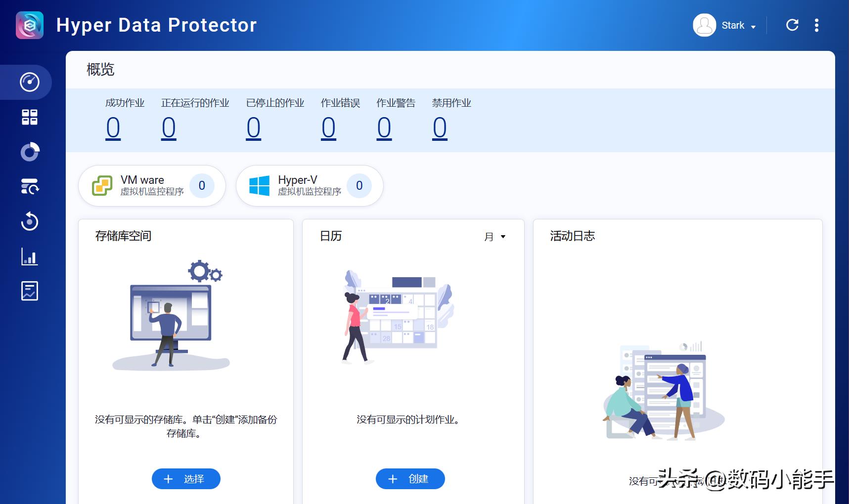Click the jobs list icon in sidebar
Screen dimensions: 849x504
click(x=30, y=187)
